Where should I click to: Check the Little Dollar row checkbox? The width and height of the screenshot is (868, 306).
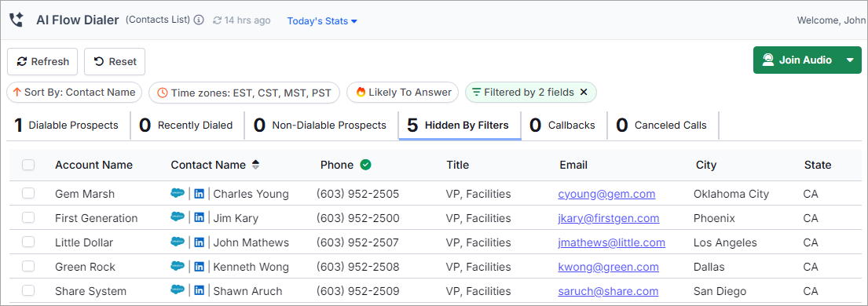pos(28,242)
